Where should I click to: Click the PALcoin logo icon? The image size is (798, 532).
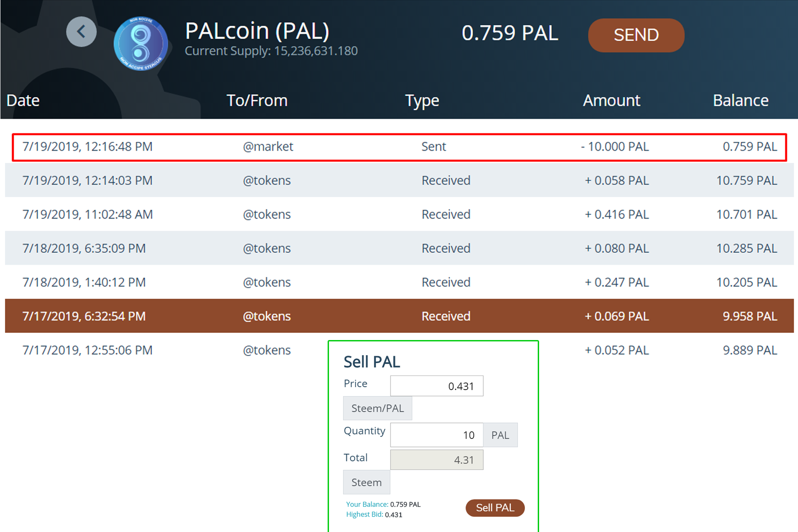coord(141,44)
